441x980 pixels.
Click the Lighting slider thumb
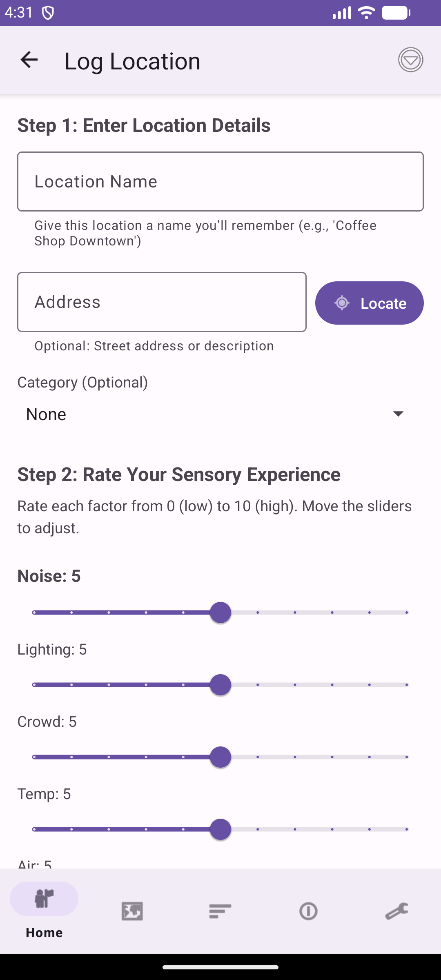click(x=220, y=685)
